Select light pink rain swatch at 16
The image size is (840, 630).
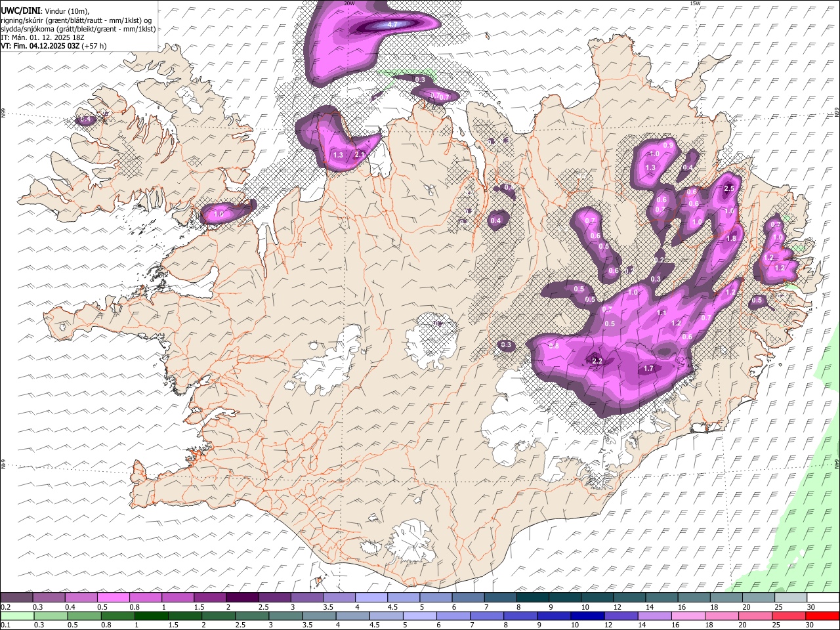tap(688, 616)
